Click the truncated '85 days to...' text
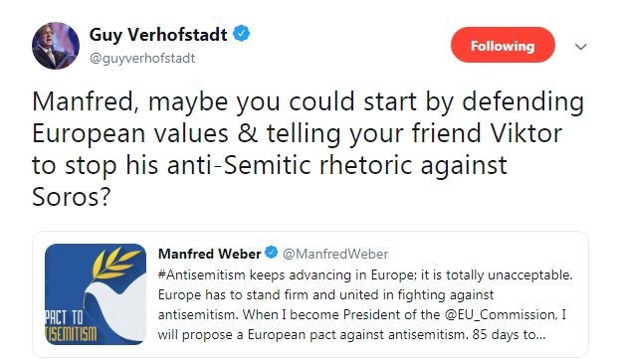624x364 pixels. pyautogui.click(x=509, y=334)
